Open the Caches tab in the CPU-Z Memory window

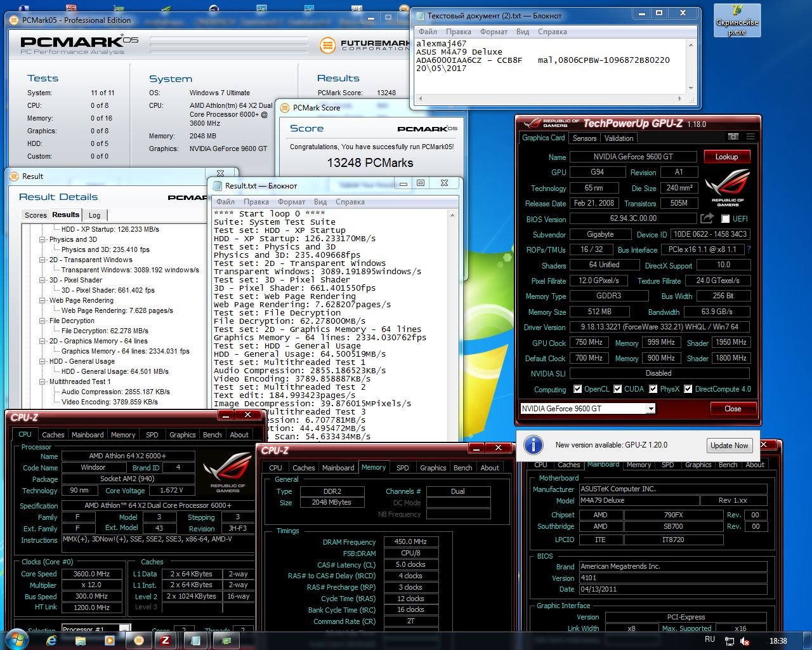pyautogui.click(x=304, y=468)
